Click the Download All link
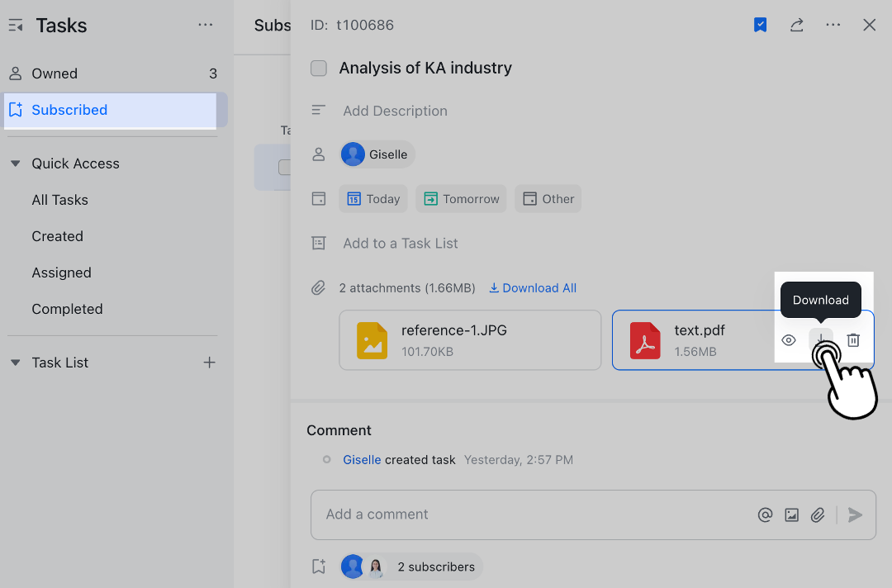The image size is (892, 588). pyautogui.click(x=533, y=288)
